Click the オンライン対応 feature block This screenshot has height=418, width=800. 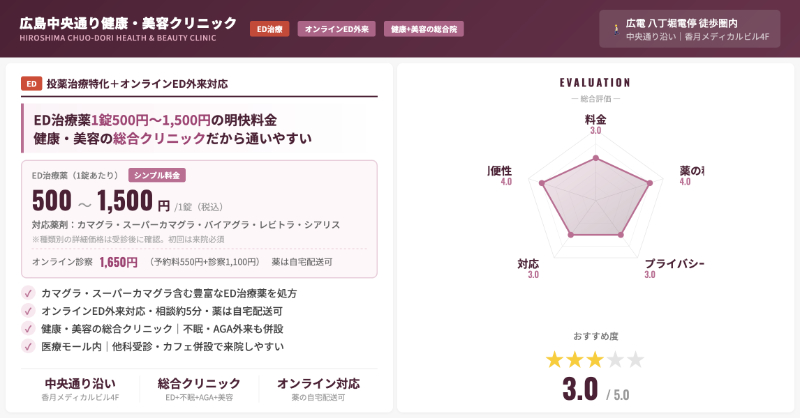pos(318,388)
